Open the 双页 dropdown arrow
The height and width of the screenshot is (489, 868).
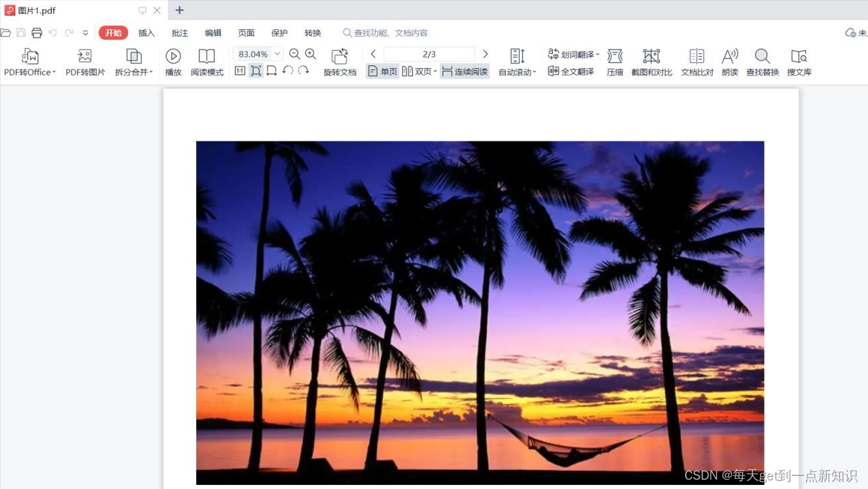pyautogui.click(x=435, y=71)
